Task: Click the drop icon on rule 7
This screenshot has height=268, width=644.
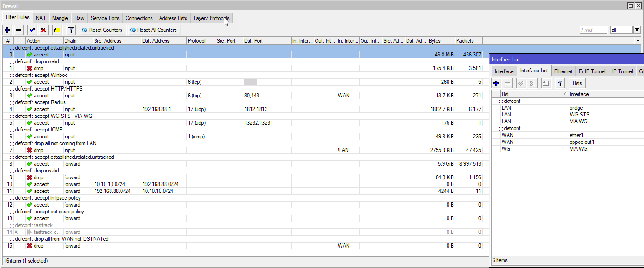Action: pos(30,150)
